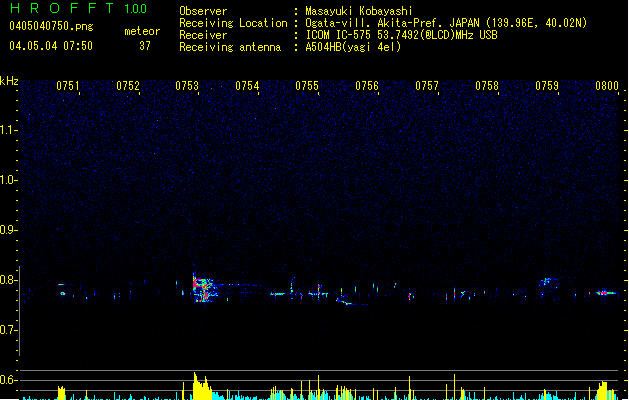Select the meteor count 37
The height and width of the screenshot is (400, 629).
(145, 46)
